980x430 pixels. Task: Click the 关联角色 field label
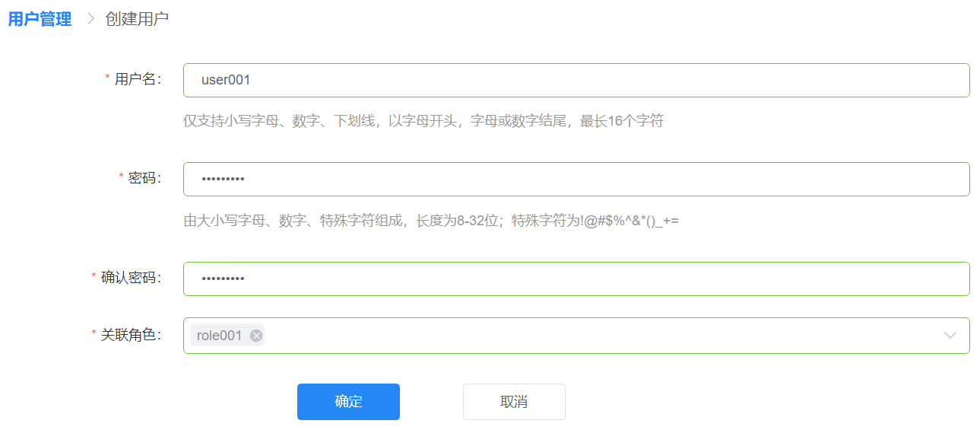point(131,334)
